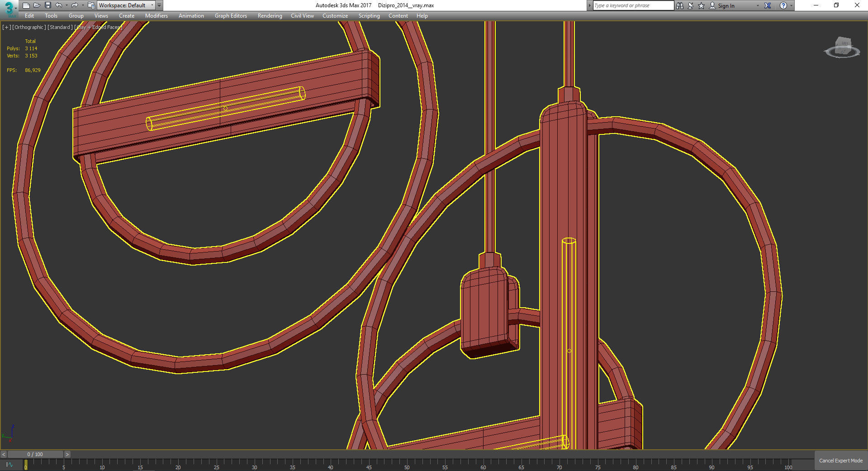Click Sign In link

pos(726,6)
